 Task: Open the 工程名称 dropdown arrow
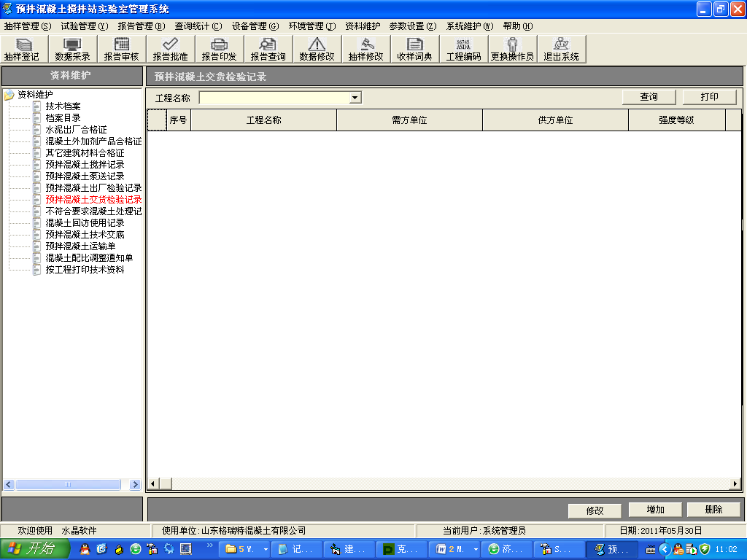click(355, 98)
